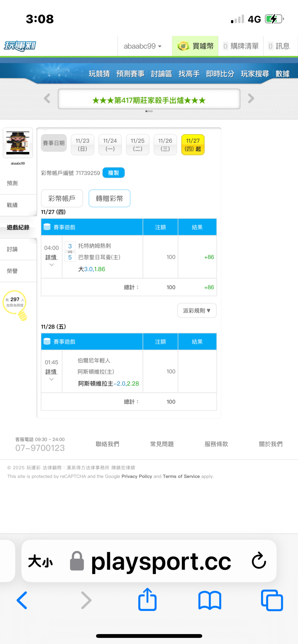Open the abaabc99 account dropdown
Image resolution: width=298 pixels, height=644 pixels.
(x=142, y=46)
